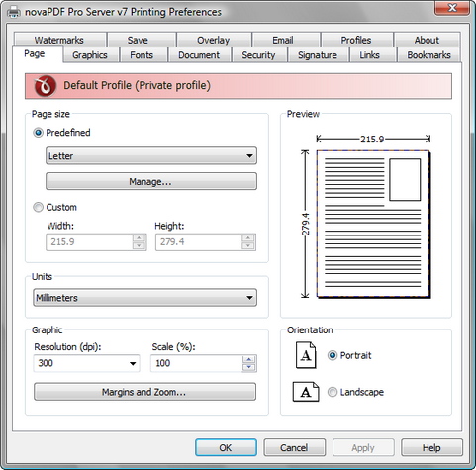Click the Height spinner up arrow
The image size is (476, 470).
248,238
